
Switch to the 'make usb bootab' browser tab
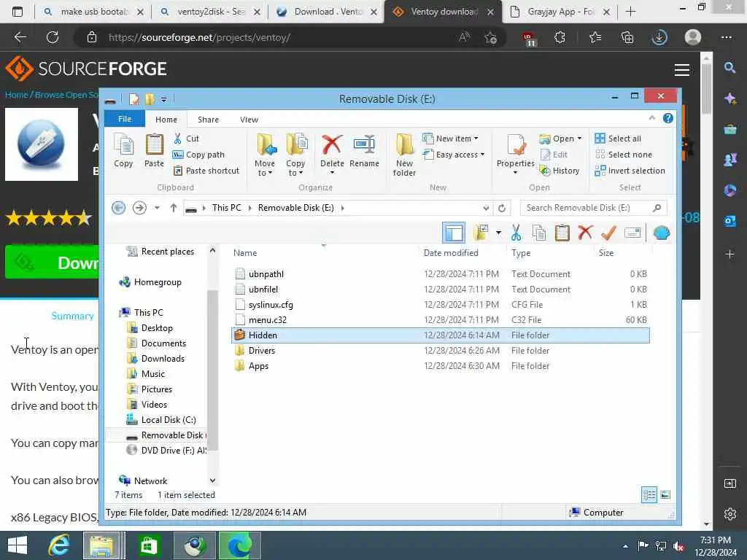point(93,12)
